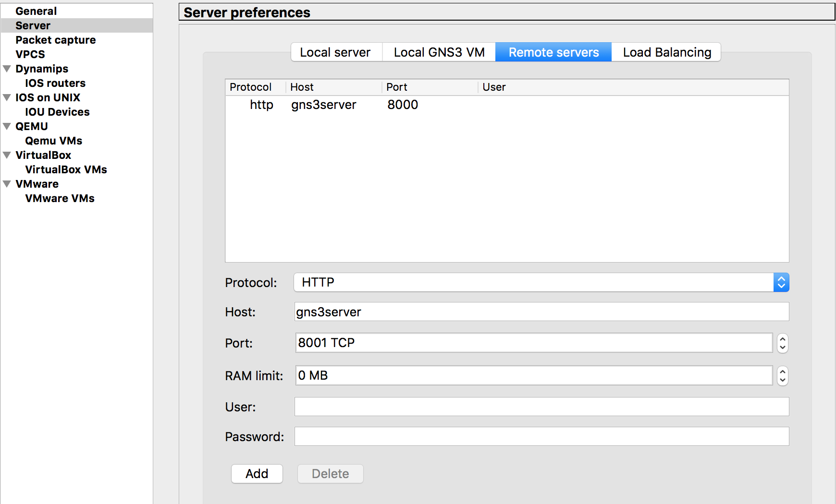This screenshot has width=836, height=504.
Task: Click into the Password input field
Action: [541, 436]
